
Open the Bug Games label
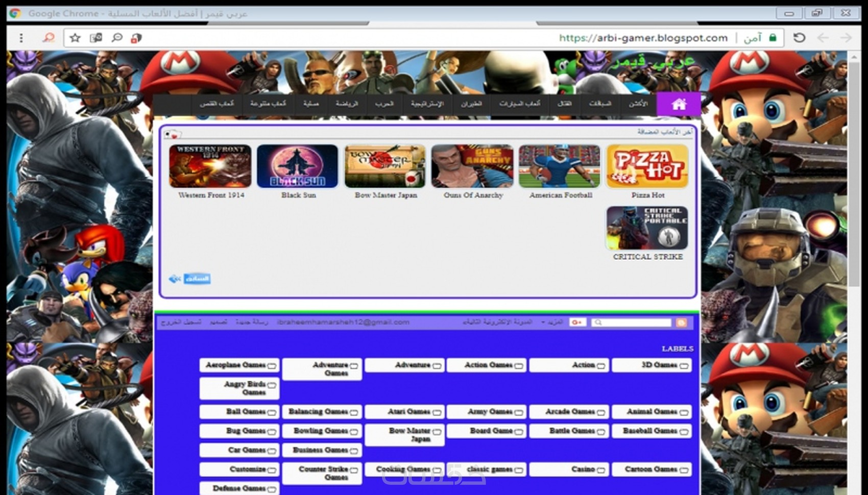pos(239,431)
